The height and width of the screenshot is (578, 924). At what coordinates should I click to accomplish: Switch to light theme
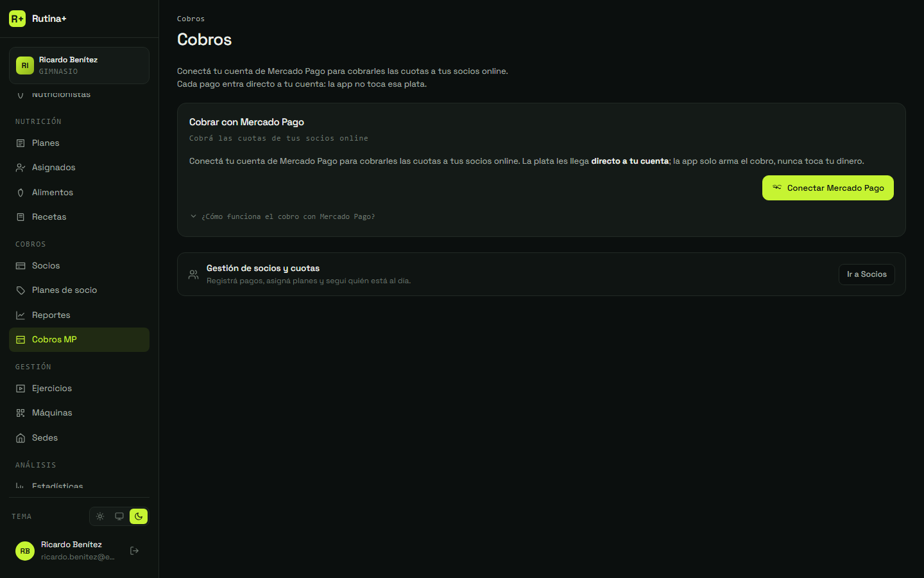(x=100, y=516)
